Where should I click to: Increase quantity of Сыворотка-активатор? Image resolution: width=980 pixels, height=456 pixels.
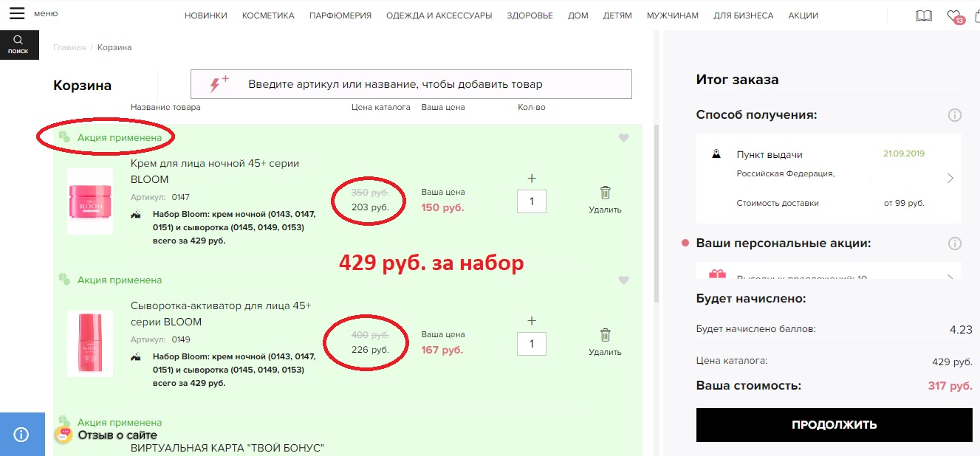click(532, 321)
